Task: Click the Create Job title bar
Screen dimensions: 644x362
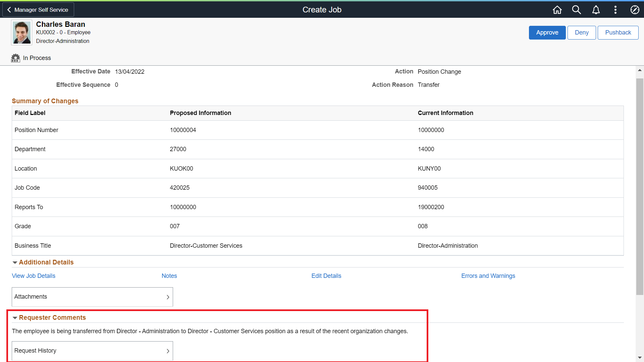Action: (322, 9)
